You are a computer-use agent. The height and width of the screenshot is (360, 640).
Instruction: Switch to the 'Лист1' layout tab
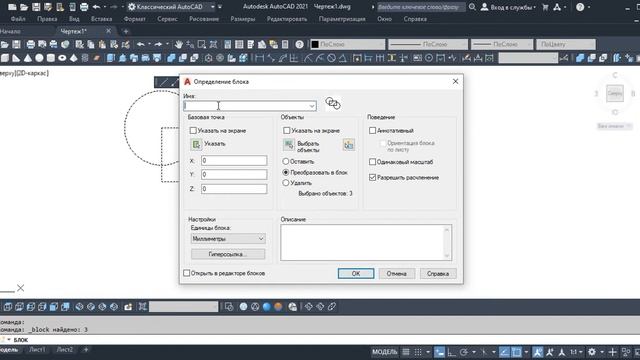[x=37, y=350]
